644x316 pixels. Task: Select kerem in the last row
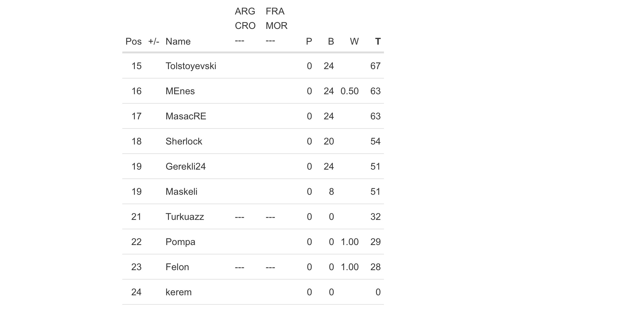click(178, 292)
